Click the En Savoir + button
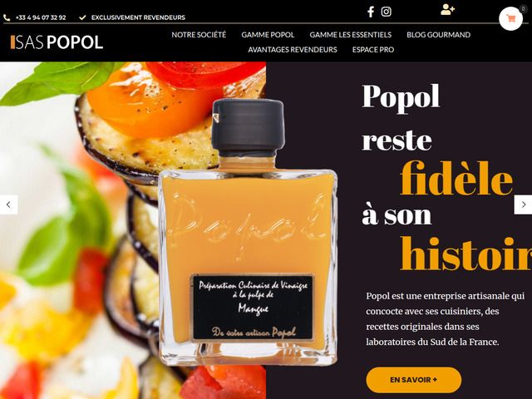The width and height of the screenshot is (532, 399). [x=414, y=380]
